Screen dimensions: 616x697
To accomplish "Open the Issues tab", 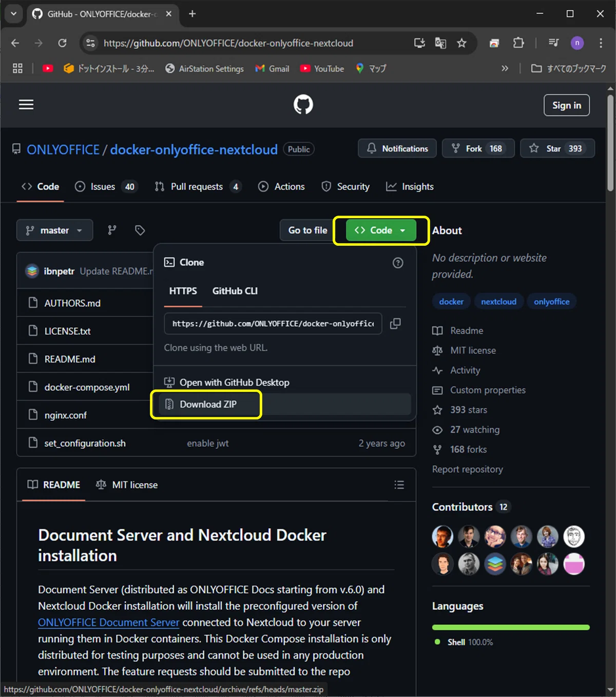I will click(x=106, y=187).
